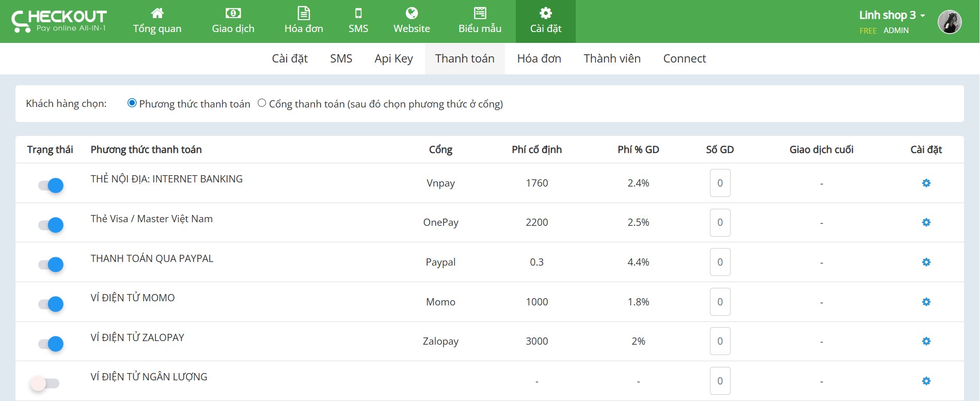980x401 pixels.
Task: Open settings gear for Internet Banking row
Action: pos(926,183)
